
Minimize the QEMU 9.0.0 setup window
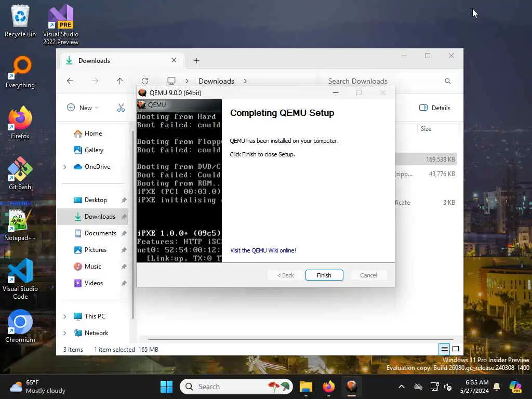click(x=336, y=92)
